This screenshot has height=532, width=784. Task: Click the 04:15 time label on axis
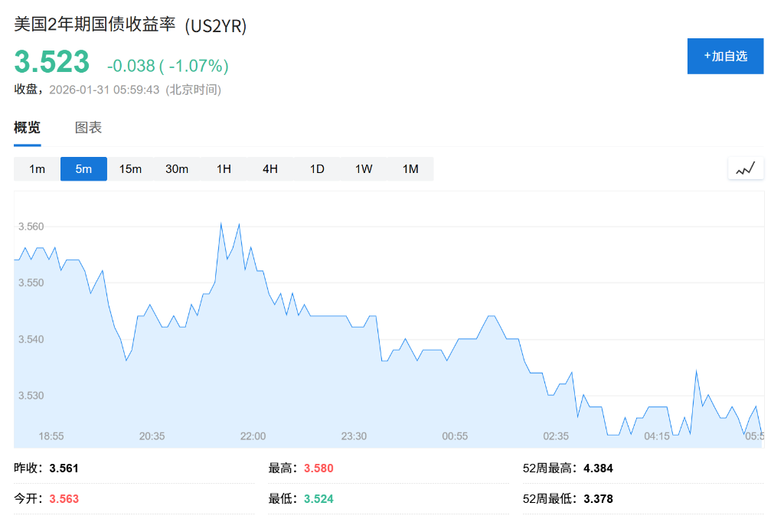click(x=657, y=436)
